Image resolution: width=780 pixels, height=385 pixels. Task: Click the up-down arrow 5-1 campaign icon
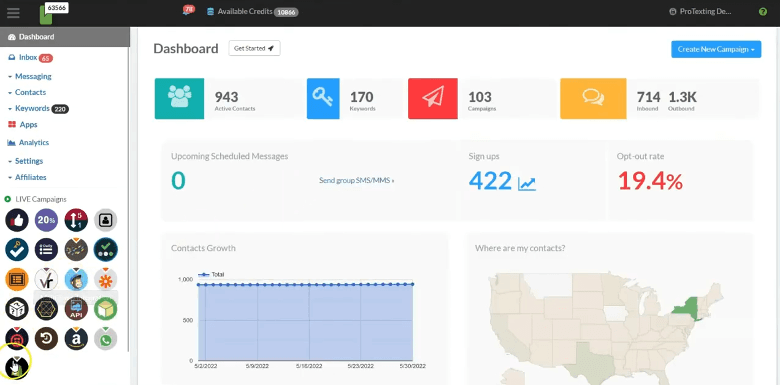(76, 220)
